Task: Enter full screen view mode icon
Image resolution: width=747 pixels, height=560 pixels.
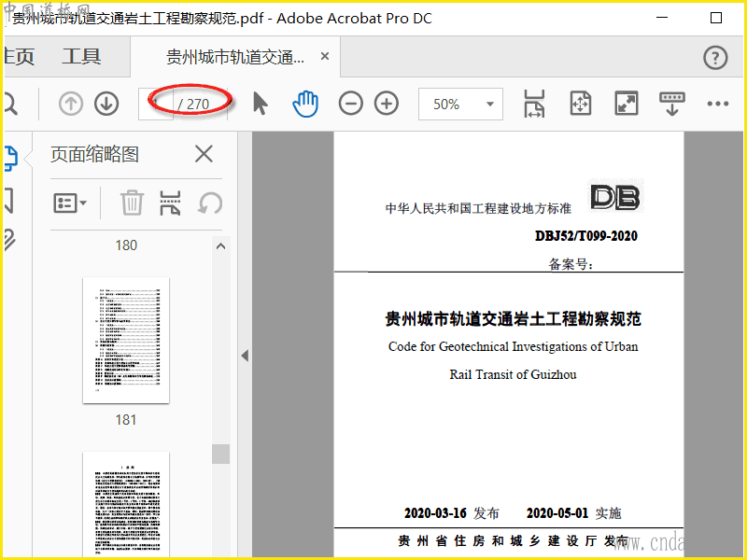Action: point(626,104)
